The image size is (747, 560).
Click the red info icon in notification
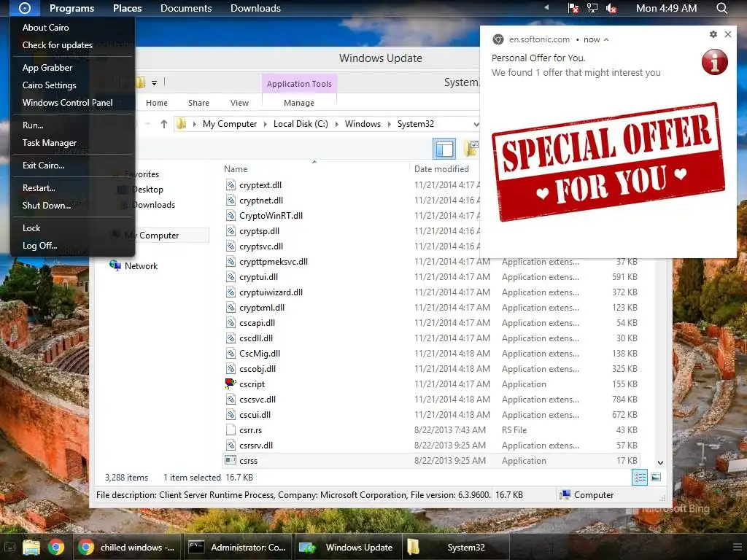click(715, 62)
